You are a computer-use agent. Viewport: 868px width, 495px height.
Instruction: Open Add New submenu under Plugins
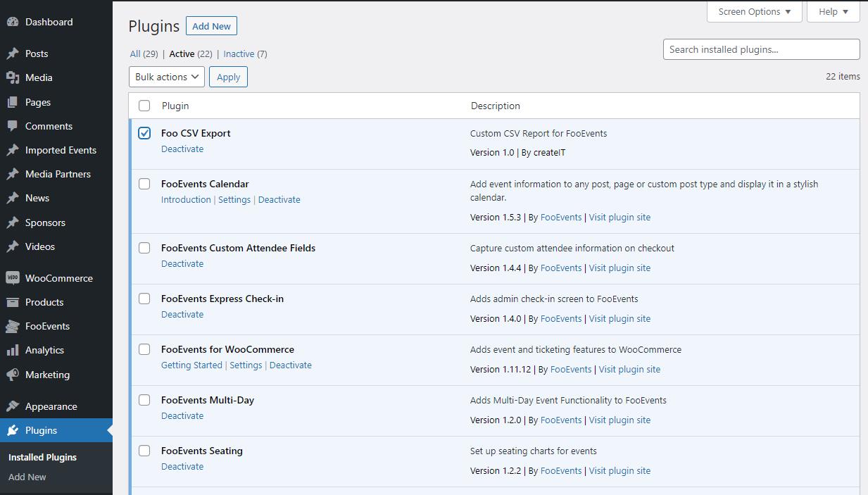[27, 477]
